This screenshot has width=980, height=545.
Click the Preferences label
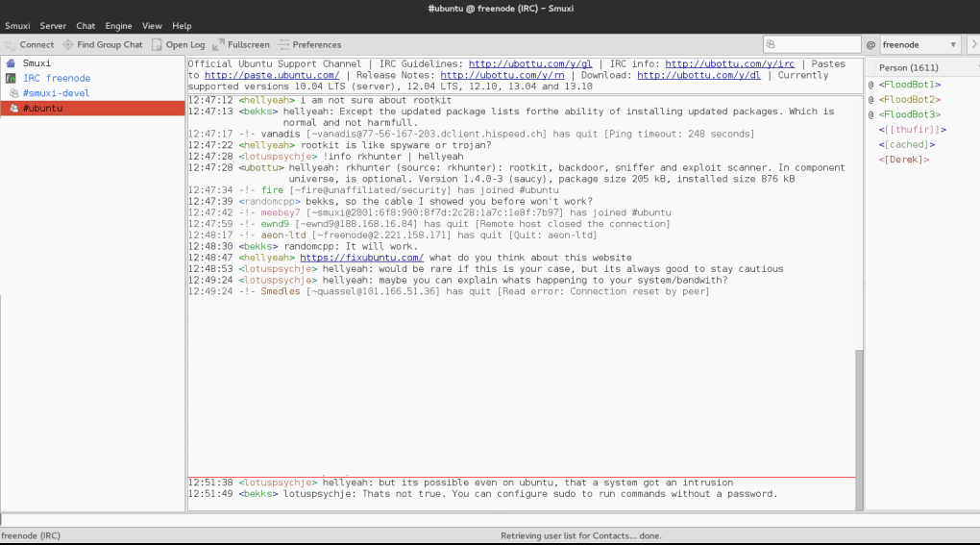click(x=317, y=44)
